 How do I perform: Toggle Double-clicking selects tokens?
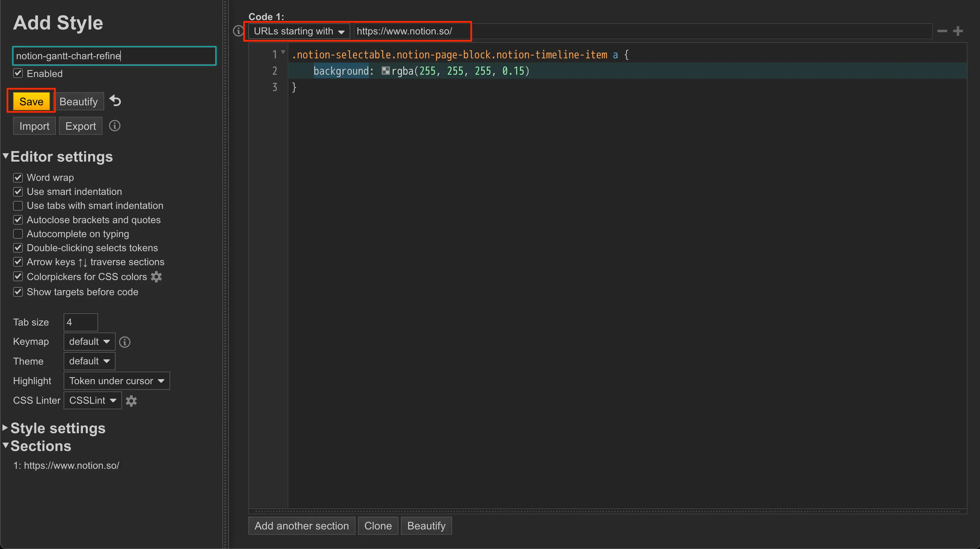click(x=18, y=248)
